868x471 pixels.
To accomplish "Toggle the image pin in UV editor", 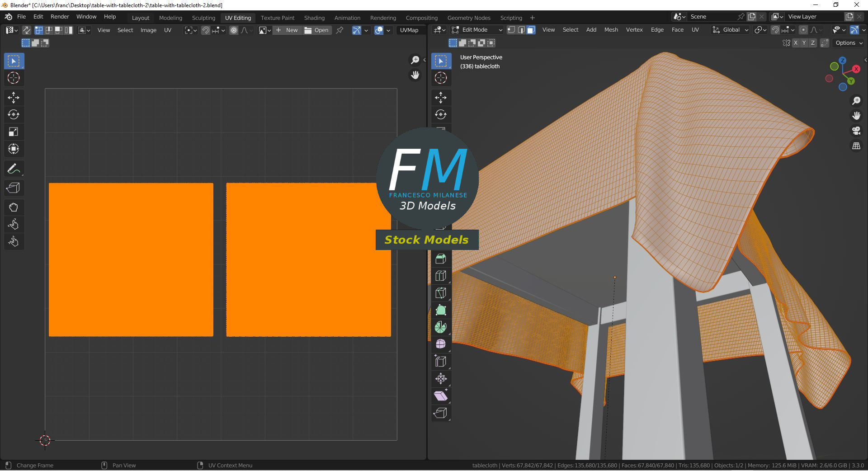I will 340,30.
